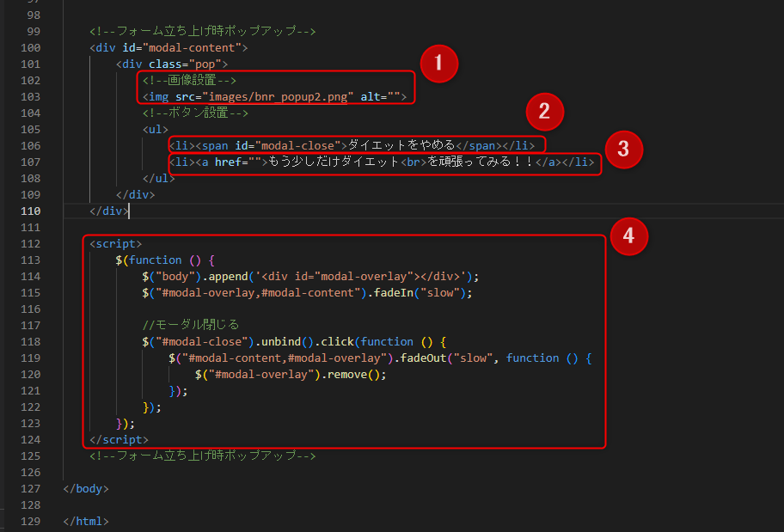This screenshot has height=532, width=784.
Task: Click the "modal-close" id value on line 106
Action: pos(297,145)
